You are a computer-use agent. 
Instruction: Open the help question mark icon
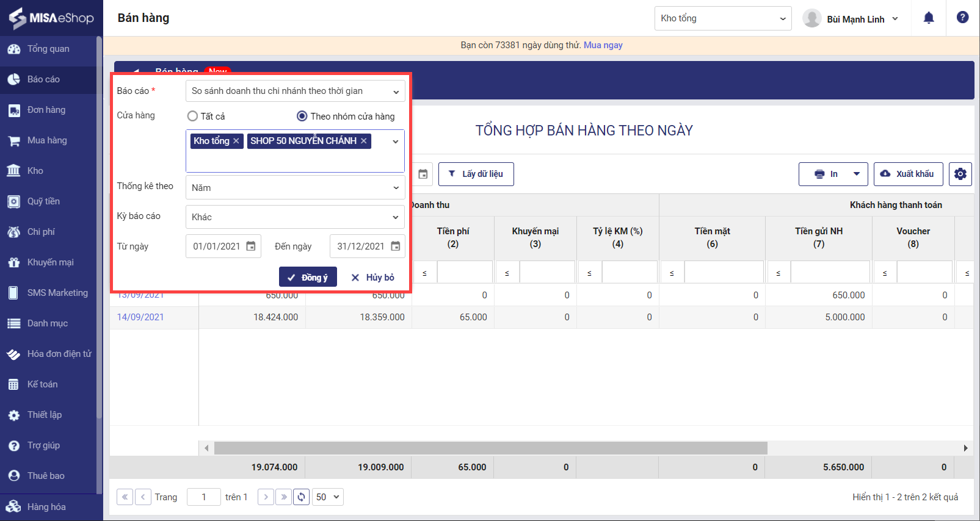[962, 18]
